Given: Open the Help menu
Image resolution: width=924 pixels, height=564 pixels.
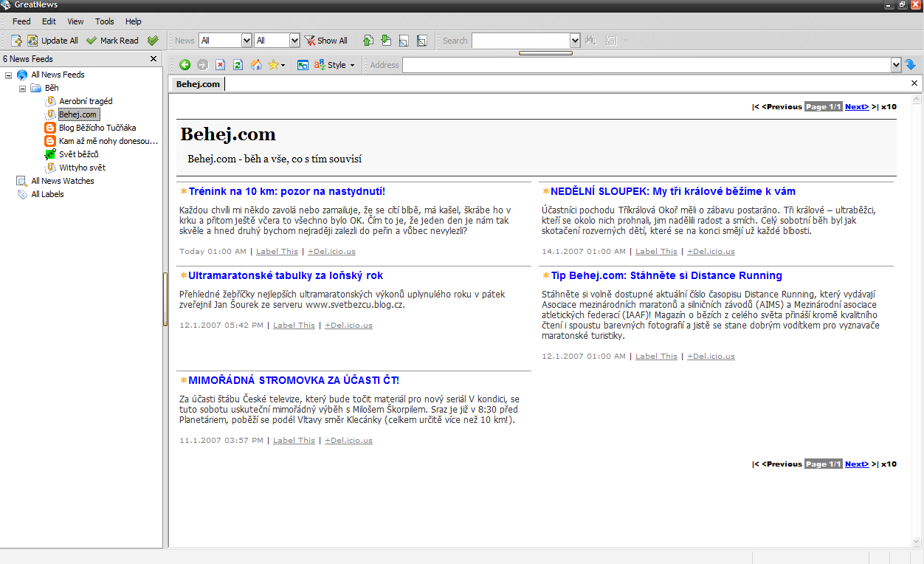Looking at the screenshot, I should pyautogui.click(x=133, y=21).
